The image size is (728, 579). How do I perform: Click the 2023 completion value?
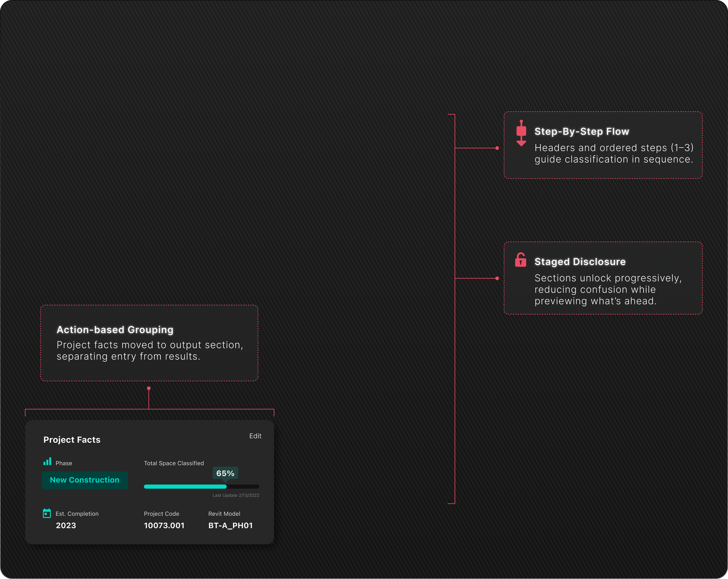pyautogui.click(x=66, y=525)
